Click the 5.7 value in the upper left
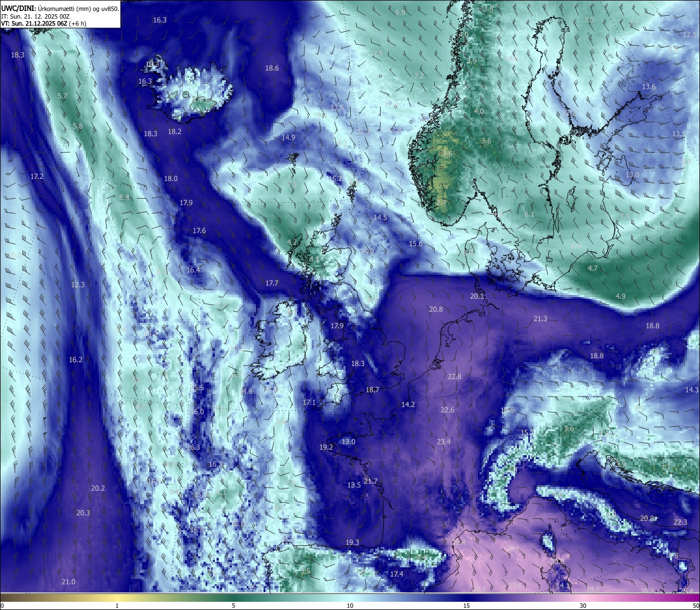700x610 pixels. pyautogui.click(x=62, y=96)
